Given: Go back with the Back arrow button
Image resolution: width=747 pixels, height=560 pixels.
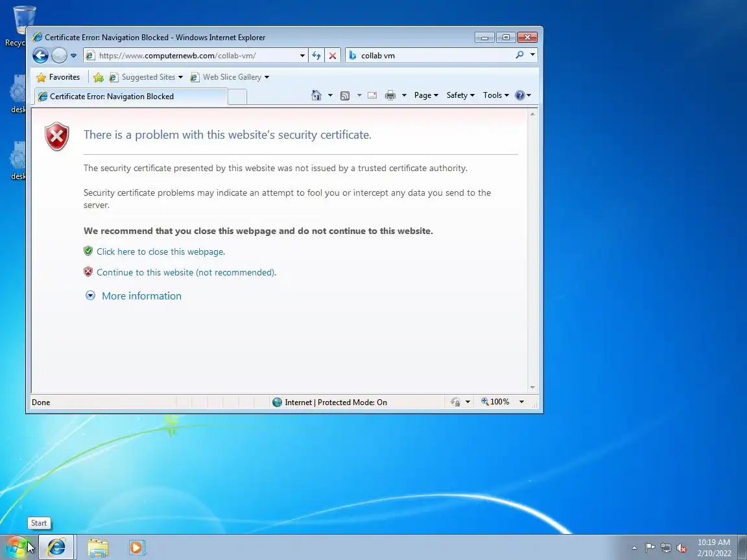Looking at the screenshot, I should click(x=40, y=56).
